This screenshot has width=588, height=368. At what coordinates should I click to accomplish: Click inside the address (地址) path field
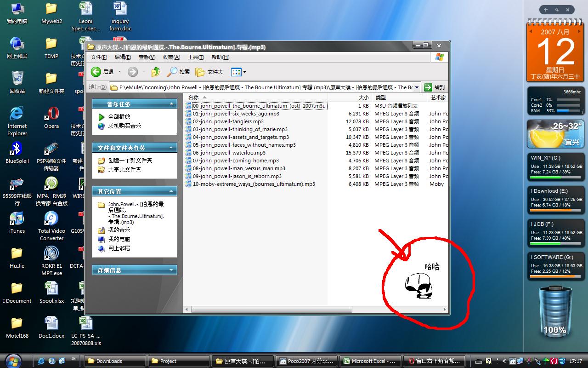coord(261,87)
